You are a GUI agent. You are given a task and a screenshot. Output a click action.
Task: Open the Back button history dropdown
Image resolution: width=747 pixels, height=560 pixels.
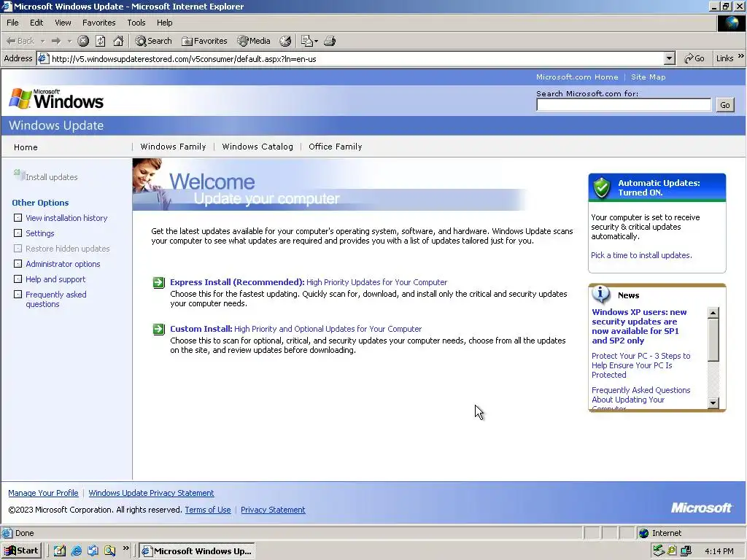click(42, 41)
